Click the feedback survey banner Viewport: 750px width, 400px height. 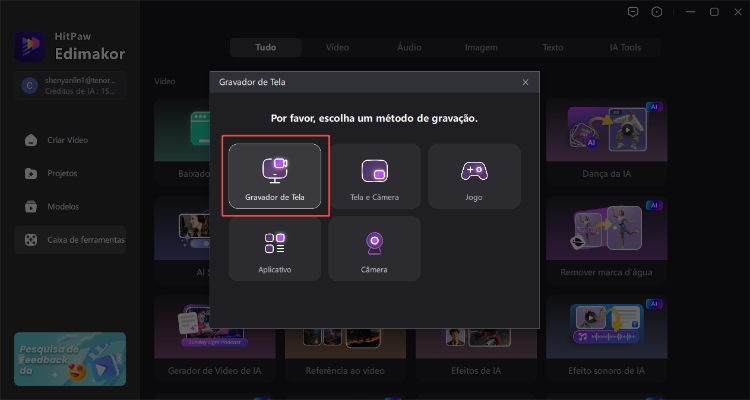tap(70, 359)
